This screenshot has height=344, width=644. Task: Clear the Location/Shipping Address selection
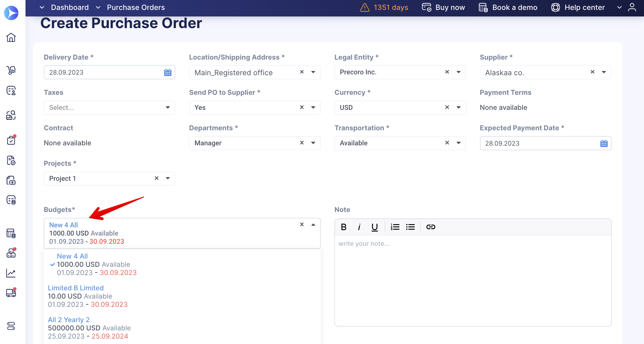[302, 72]
